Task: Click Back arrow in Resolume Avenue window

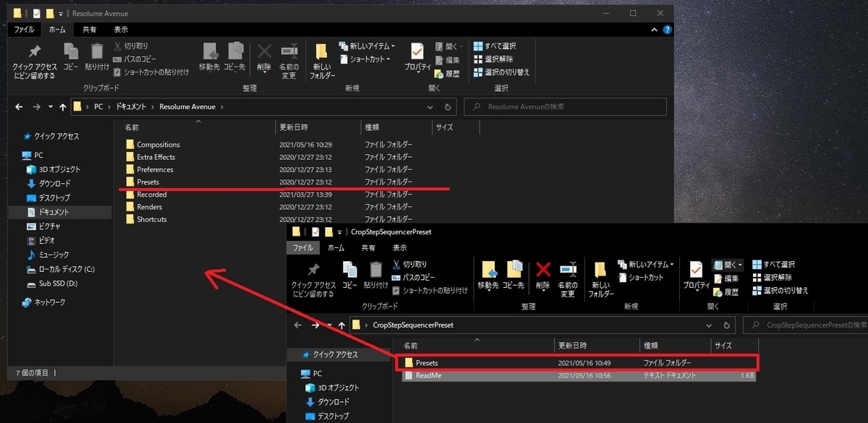Action: (20, 107)
